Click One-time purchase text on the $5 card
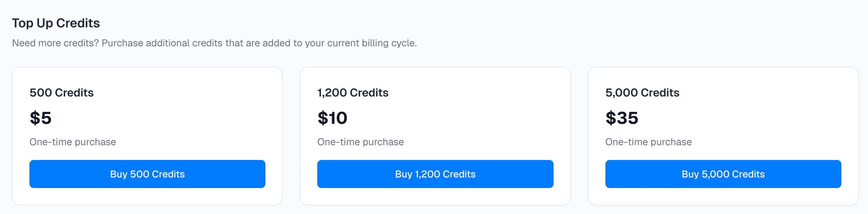The width and height of the screenshot is (868, 214). (72, 142)
